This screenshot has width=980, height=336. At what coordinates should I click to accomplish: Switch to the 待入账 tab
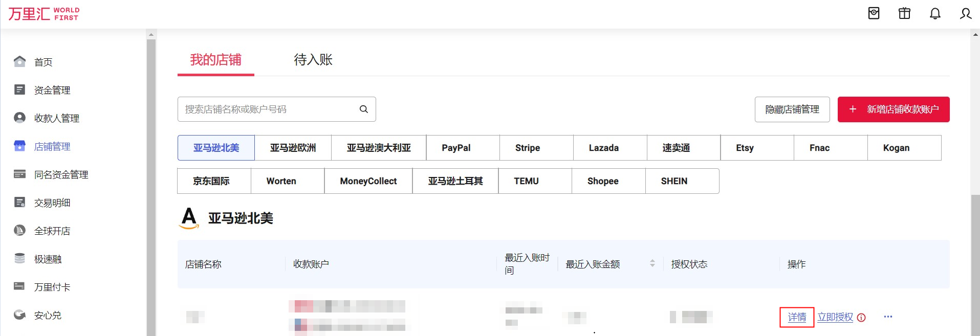coord(313,60)
